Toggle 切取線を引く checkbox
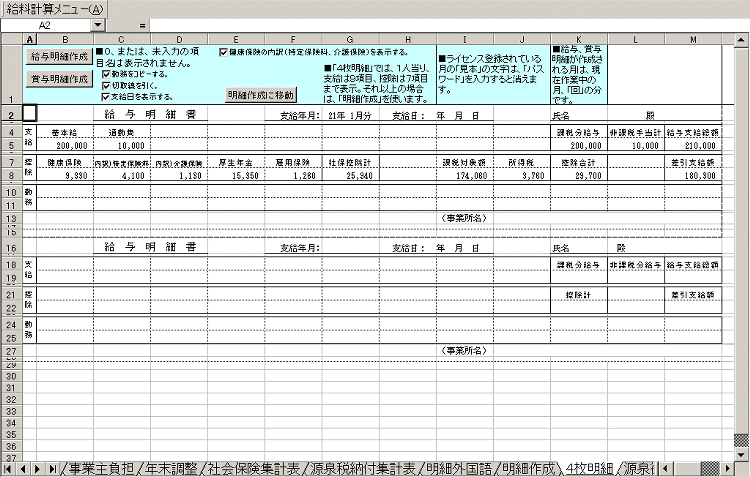Viewport: 750px width, 477px height. [107, 85]
